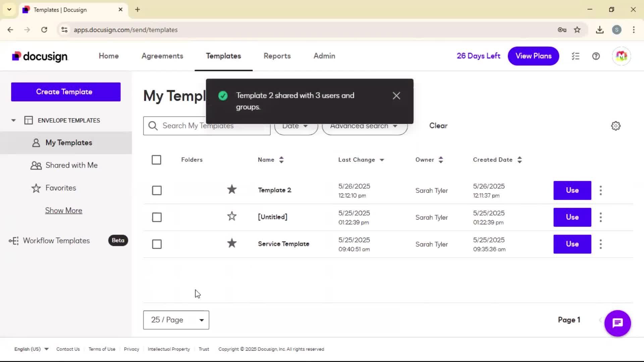Sort by Created Date column
644x362 pixels.
pos(497,160)
